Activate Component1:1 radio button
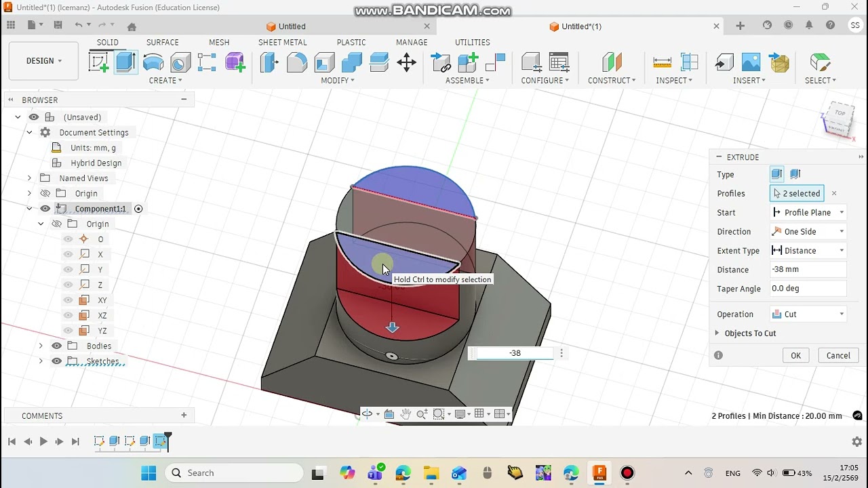Screen dimensions: 868x488 click(x=138, y=209)
